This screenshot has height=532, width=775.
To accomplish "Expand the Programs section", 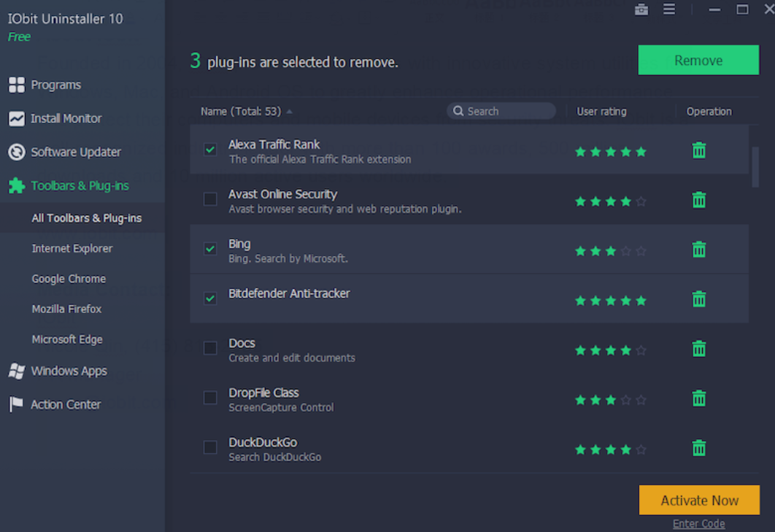I will click(55, 85).
